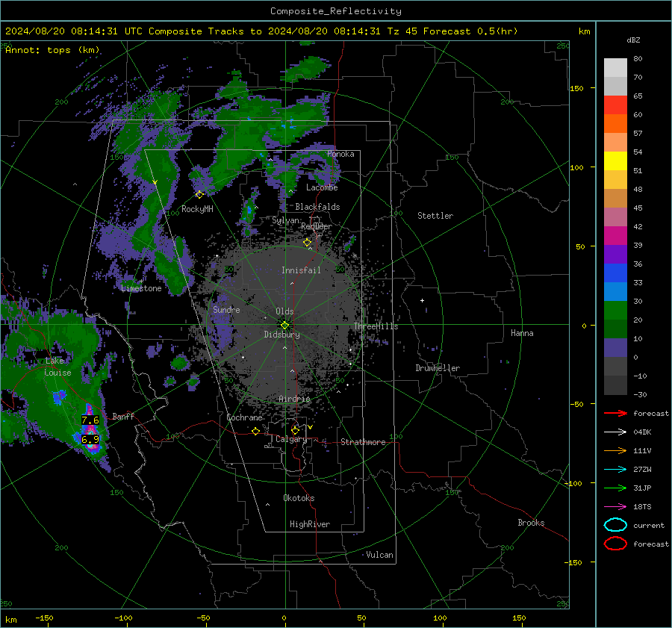Click yellow diamond marker below Cochrane
This screenshot has width=672, height=628.
[x=255, y=431]
